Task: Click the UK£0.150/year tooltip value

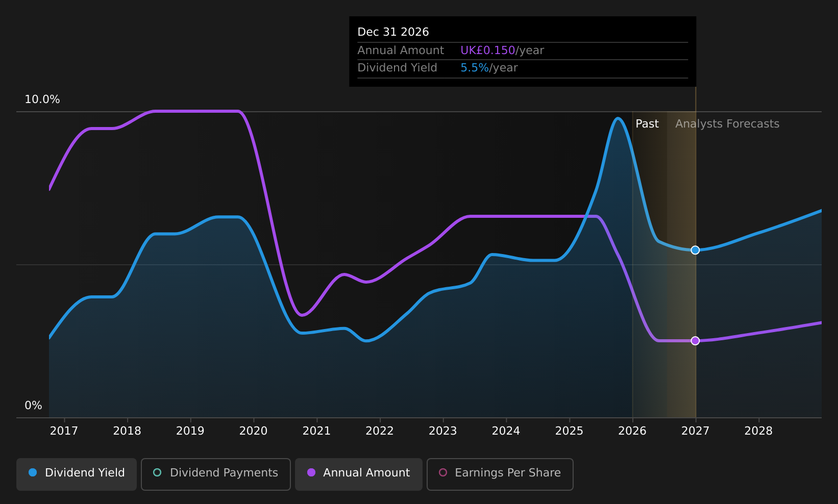Action: tap(502, 51)
